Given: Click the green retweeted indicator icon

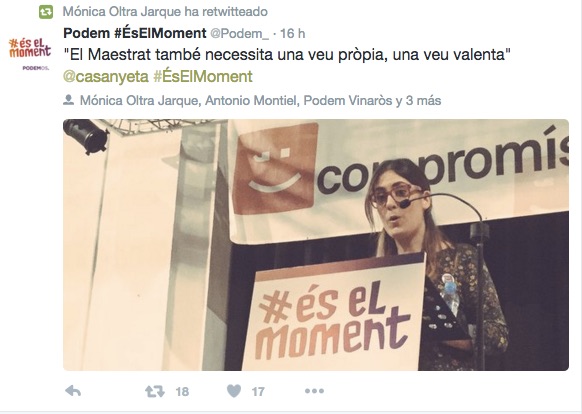Looking at the screenshot, I should [46, 12].
